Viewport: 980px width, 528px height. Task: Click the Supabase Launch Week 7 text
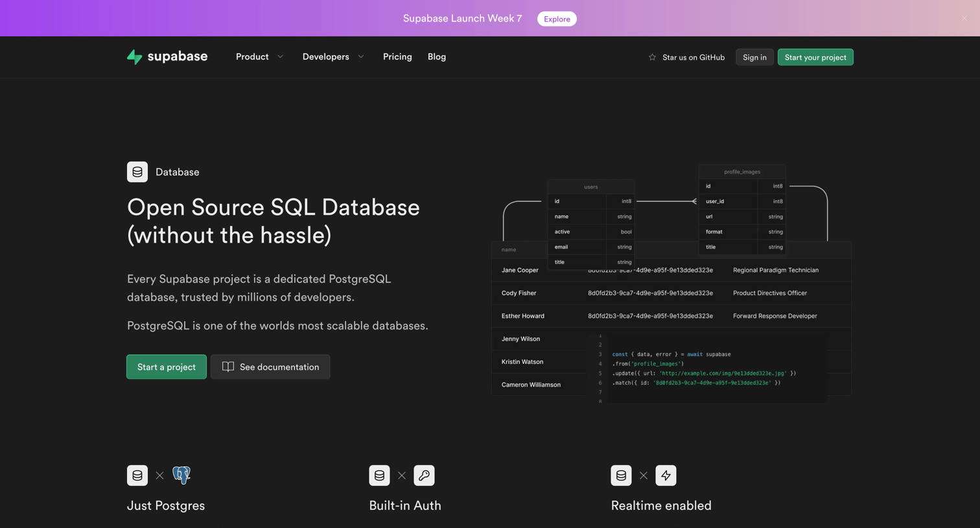[x=462, y=18]
